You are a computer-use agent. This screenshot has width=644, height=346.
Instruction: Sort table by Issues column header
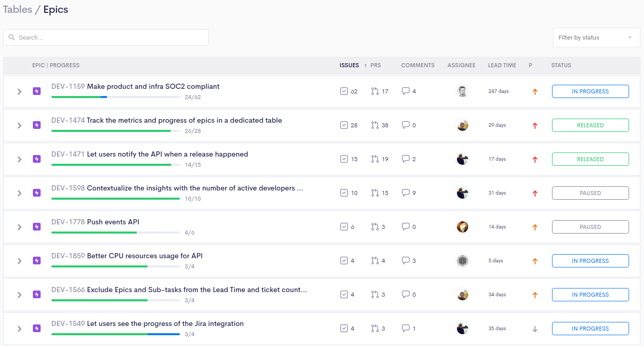[x=349, y=66]
